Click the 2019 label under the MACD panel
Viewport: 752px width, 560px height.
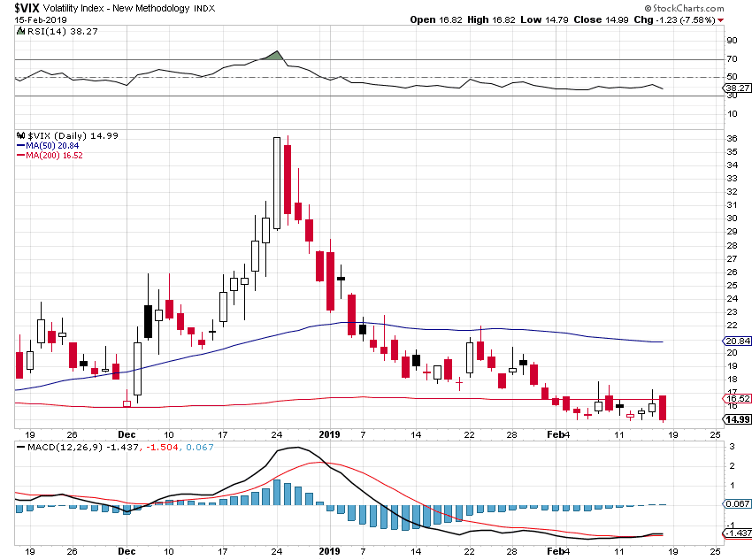click(329, 551)
